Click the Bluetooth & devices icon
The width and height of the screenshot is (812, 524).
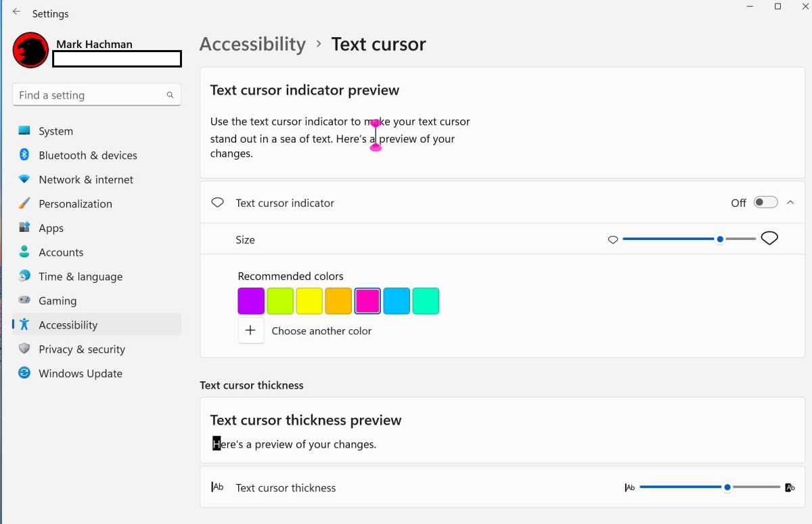coord(24,155)
